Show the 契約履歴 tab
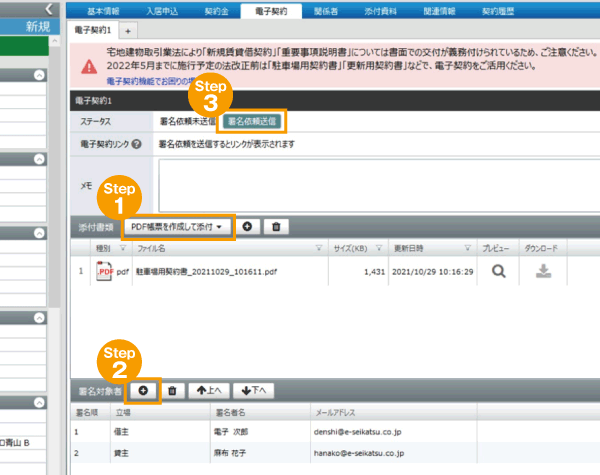The width and height of the screenshot is (600, 475). [497, 11]
